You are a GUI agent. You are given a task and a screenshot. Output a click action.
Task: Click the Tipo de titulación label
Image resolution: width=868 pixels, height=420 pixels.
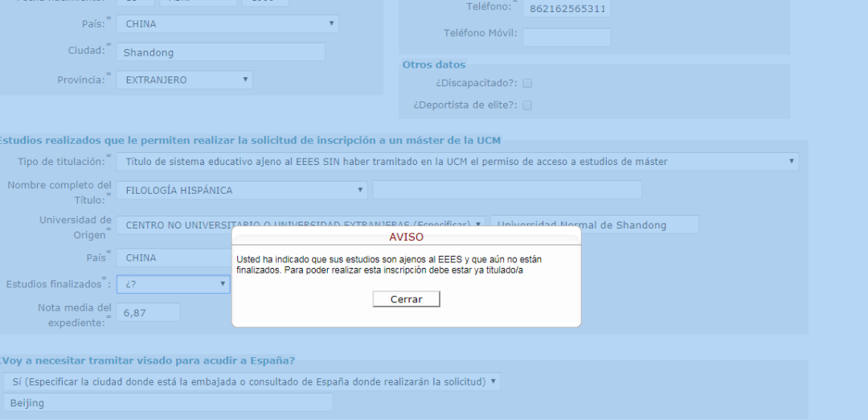point(63,161)
